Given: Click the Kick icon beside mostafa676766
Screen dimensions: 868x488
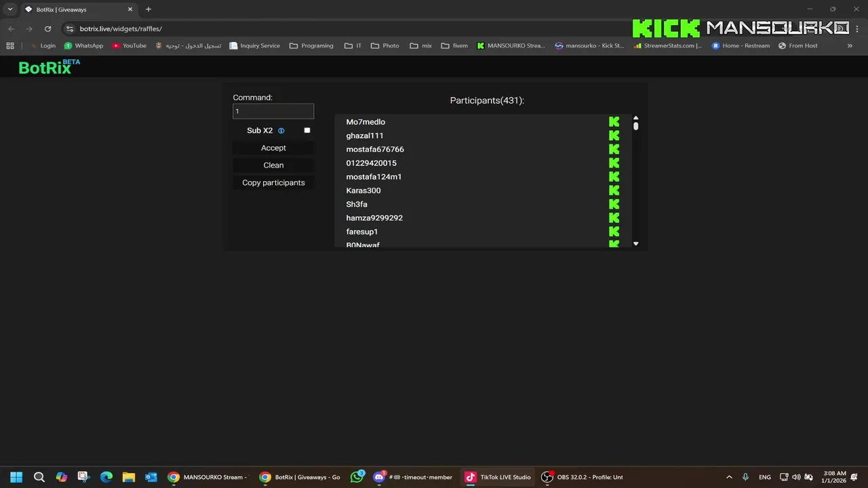Looking at the screenshot, I should pyautogui.click(x=614, y=149).
